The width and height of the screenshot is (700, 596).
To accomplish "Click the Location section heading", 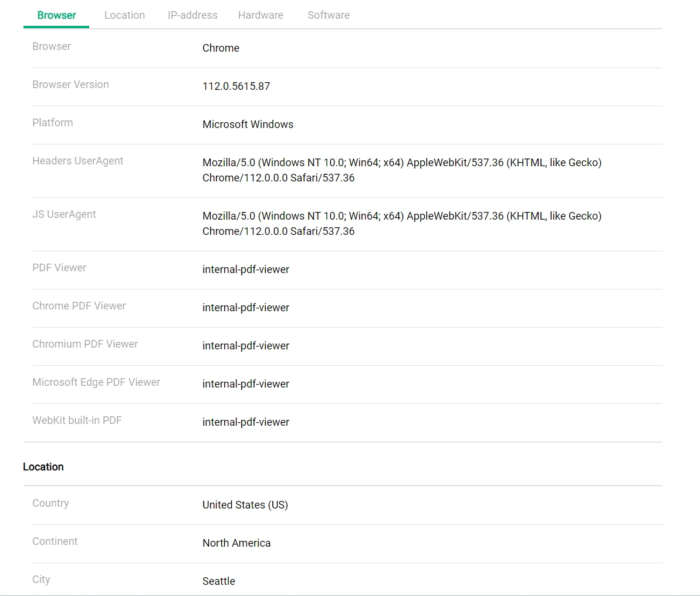I will click(x=43, y=467).
